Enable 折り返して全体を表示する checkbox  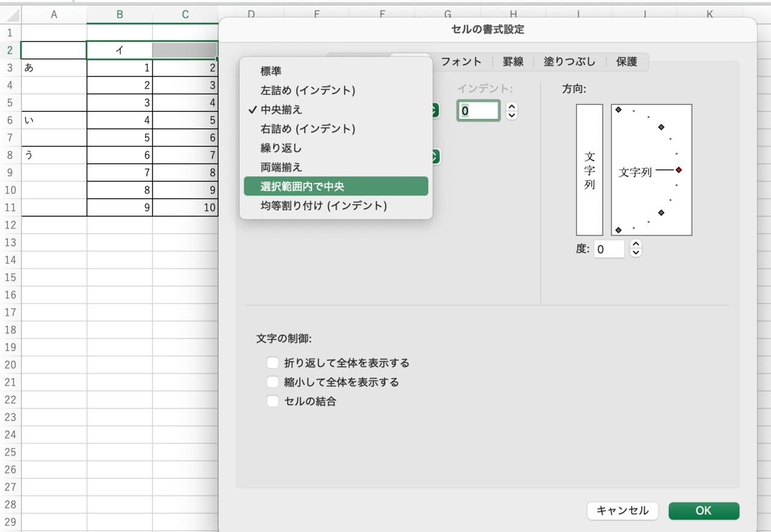(x=273, y=363)
